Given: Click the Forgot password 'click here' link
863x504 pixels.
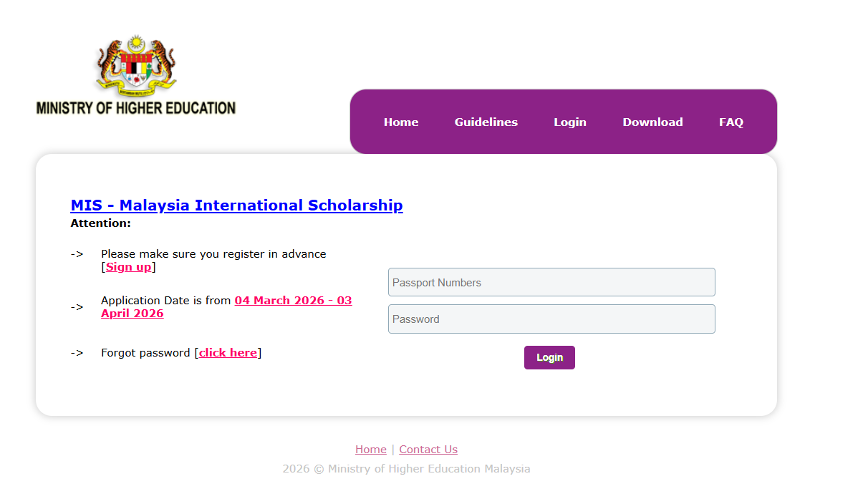Looking at the screenshot, I should pos(228,353).
